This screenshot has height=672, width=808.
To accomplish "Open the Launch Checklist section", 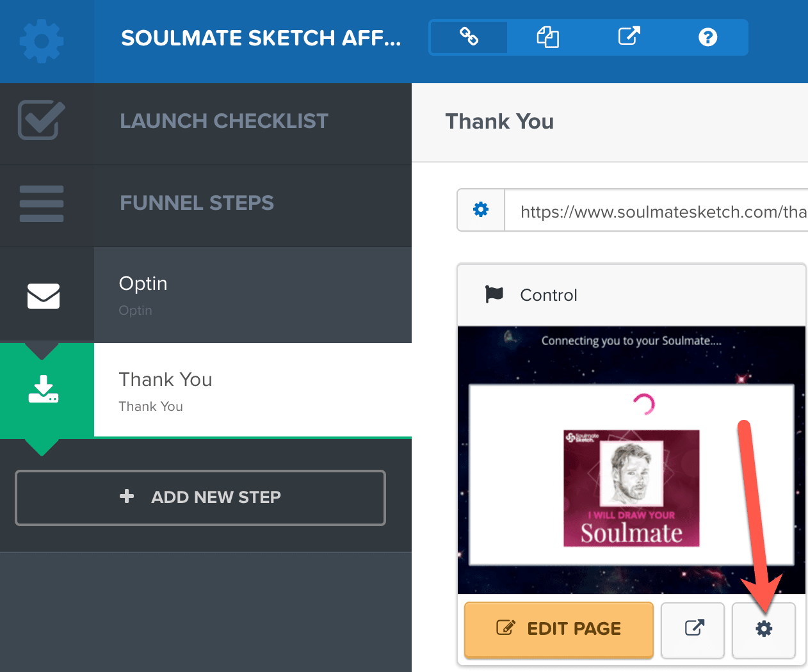I will click(224, 121).
